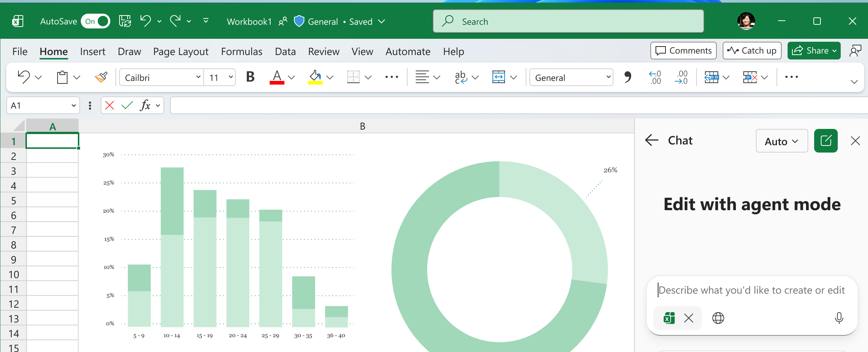Viewport: 868px width, 352px height.
Task: Open the Automate tab
Action: click(x=408, y=51)
